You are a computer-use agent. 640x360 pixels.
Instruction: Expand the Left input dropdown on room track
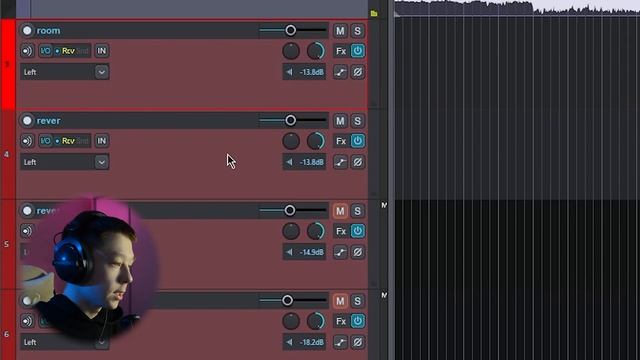pyautogui.click(x=101, y=72)
